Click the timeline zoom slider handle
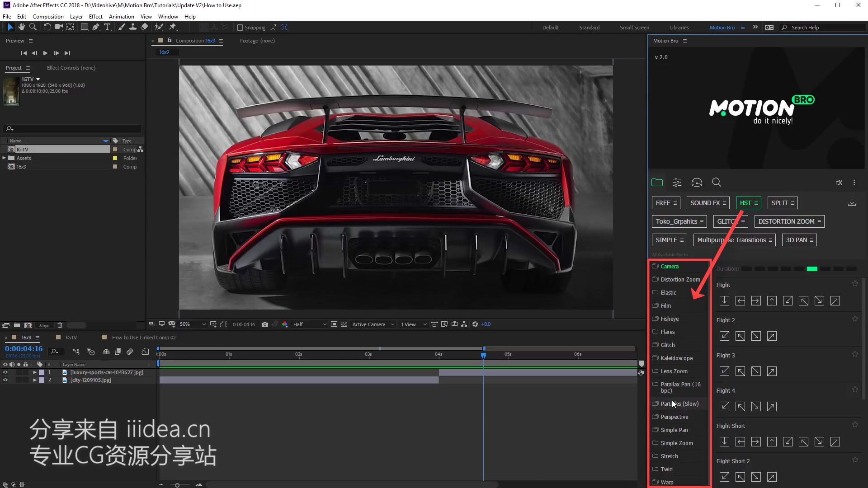This screenshot has width=868, height=488. tap(177, 485)
